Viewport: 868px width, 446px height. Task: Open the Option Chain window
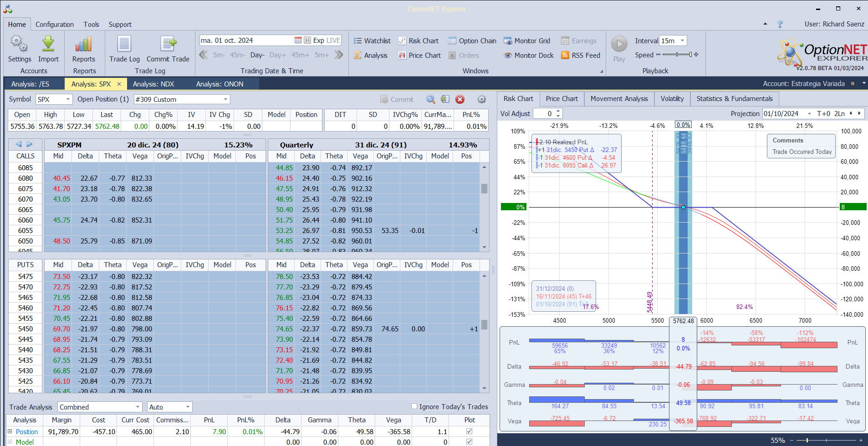[472, 41]
